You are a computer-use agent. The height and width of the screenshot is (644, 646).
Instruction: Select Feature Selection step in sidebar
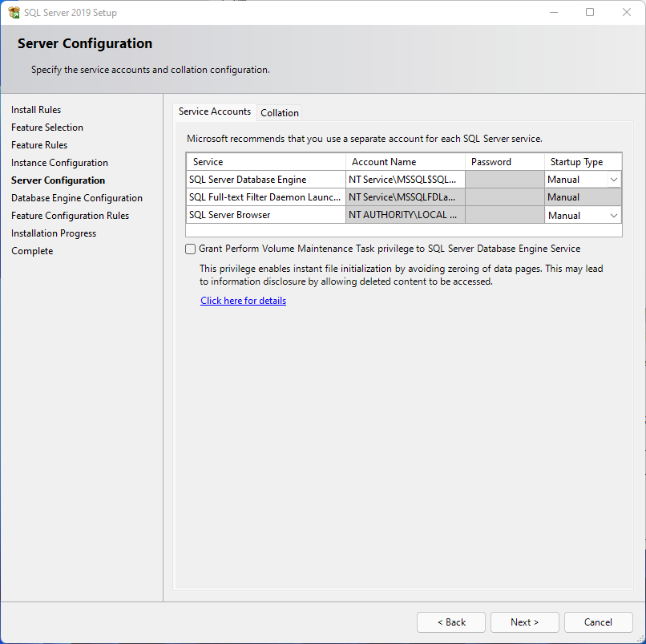(47, 128)
